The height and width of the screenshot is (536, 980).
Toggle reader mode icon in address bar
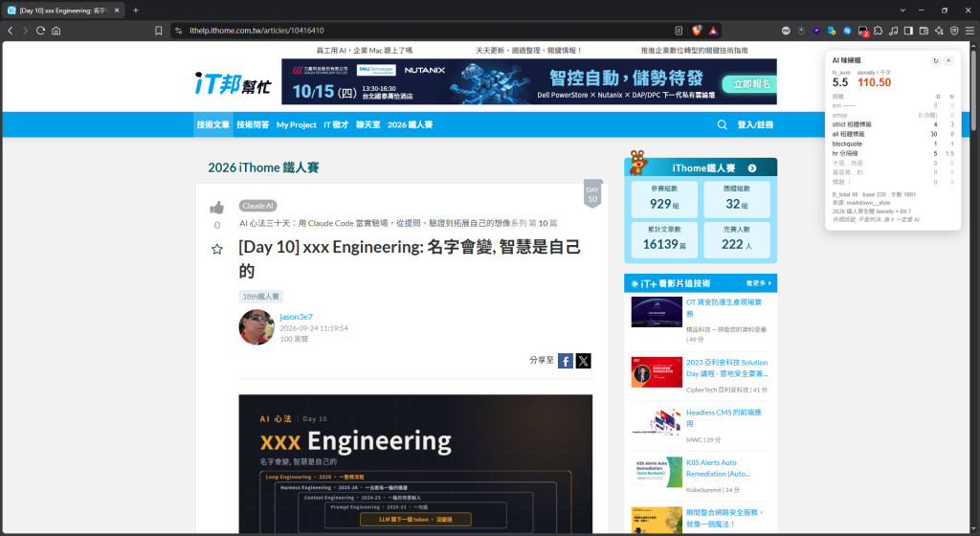click(x=679, y=30)
